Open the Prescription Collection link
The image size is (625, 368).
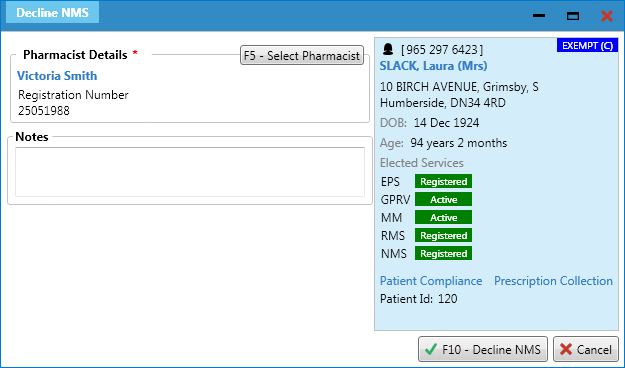(553, 281)
